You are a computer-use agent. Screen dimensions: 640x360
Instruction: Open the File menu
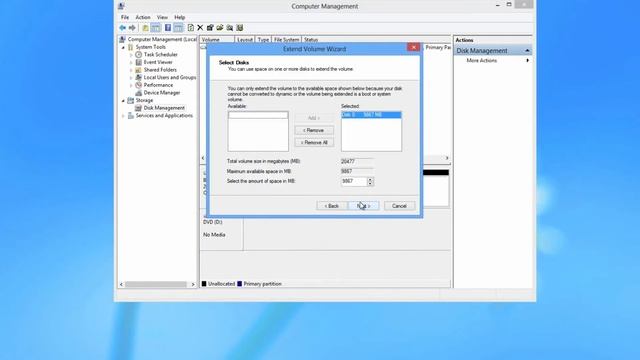pyautogui.click(x=125, y=17)
